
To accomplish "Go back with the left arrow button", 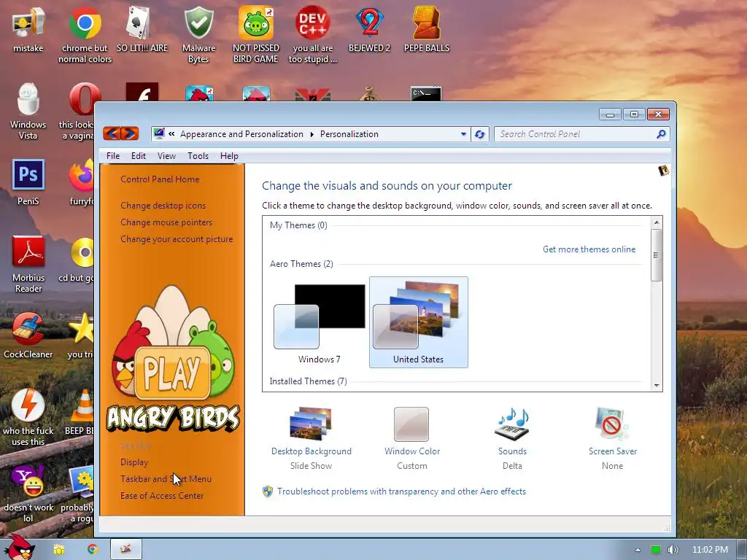I will pos(112,133).
